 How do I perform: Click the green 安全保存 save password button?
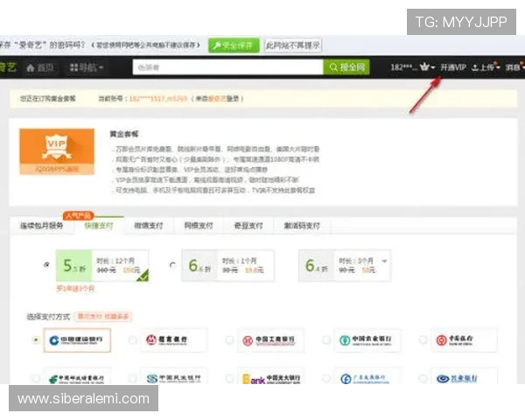[234, 45]
